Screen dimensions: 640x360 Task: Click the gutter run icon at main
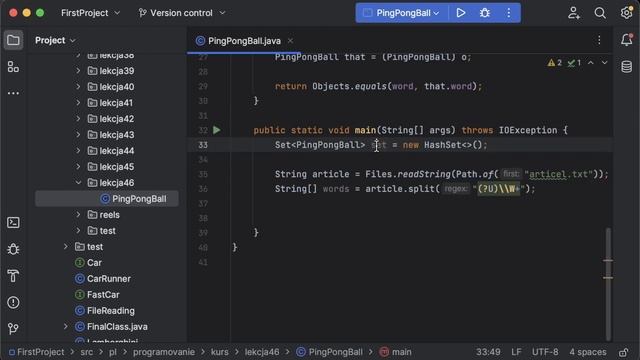pos(217,130)
